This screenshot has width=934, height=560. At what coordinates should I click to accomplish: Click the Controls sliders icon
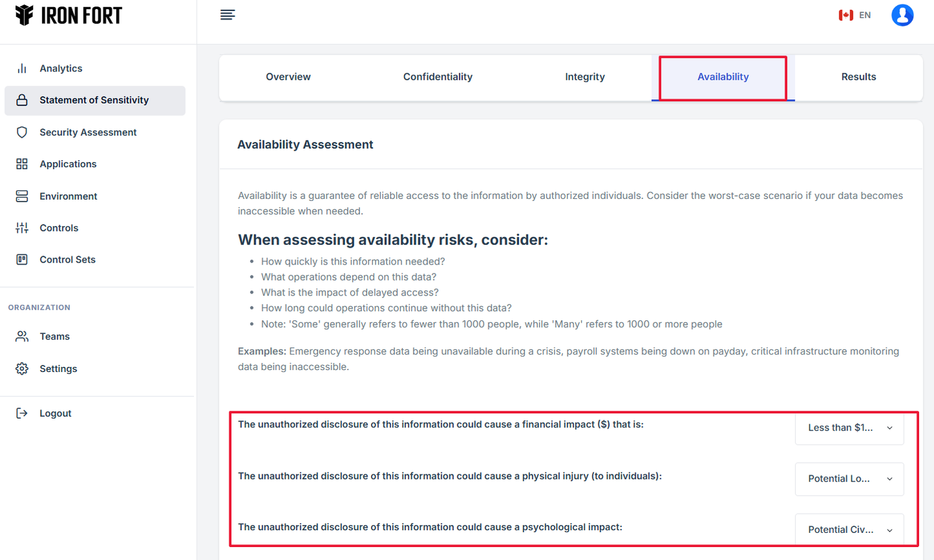tap(22, 227)
